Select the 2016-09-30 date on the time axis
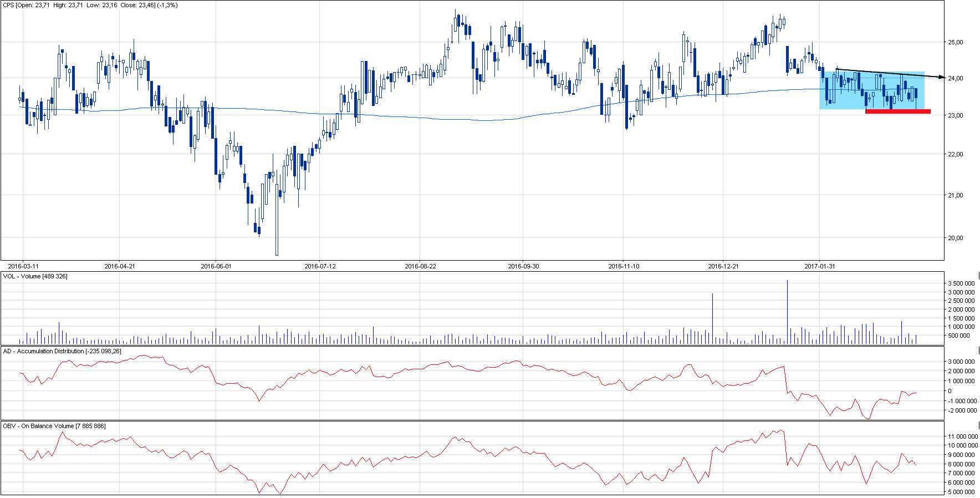The image size is (980, 498). [x=523, y=266]
